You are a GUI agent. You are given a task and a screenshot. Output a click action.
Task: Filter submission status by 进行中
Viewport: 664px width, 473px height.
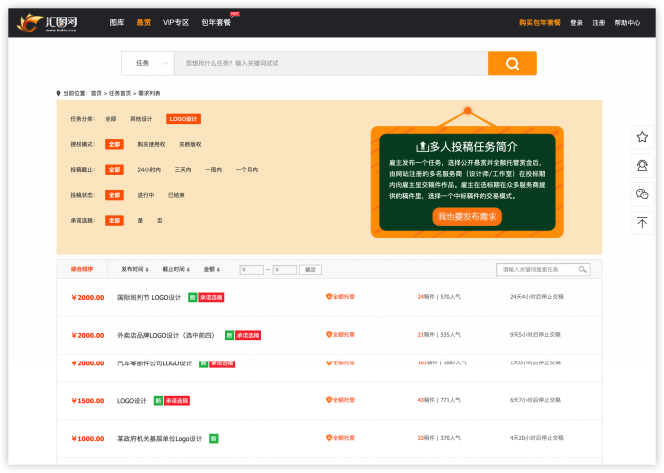[x=146, y=195]
